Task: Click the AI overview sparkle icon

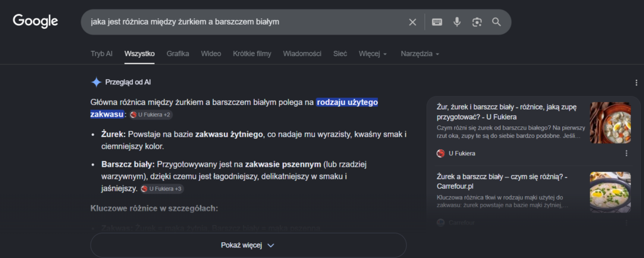Action: pyautogui.click(x=96, y=82)
